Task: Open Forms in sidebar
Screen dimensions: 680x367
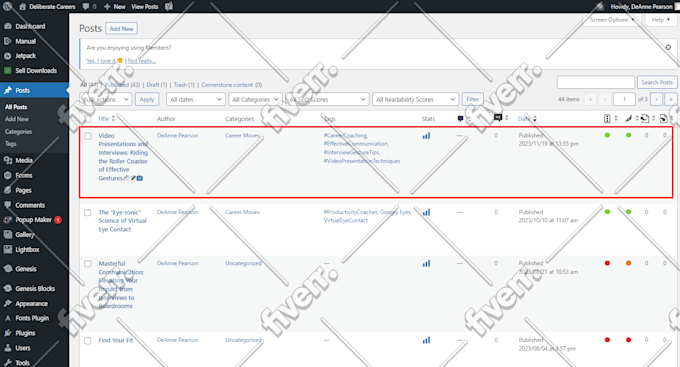Action: pos(24,175)
